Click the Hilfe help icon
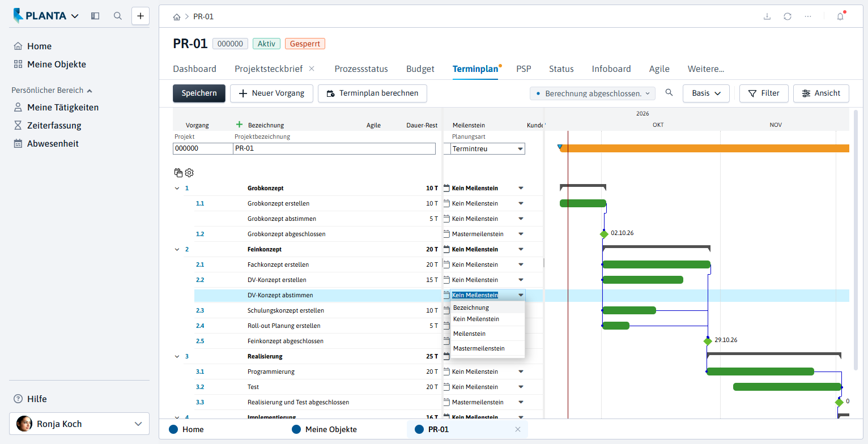This screenshot has width=868, height=444. pos(18,399)
